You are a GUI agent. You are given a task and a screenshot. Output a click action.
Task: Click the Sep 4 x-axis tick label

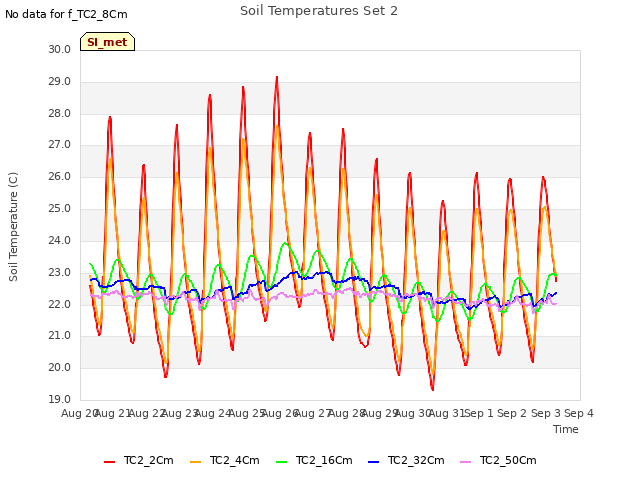[x=579, y=413]
